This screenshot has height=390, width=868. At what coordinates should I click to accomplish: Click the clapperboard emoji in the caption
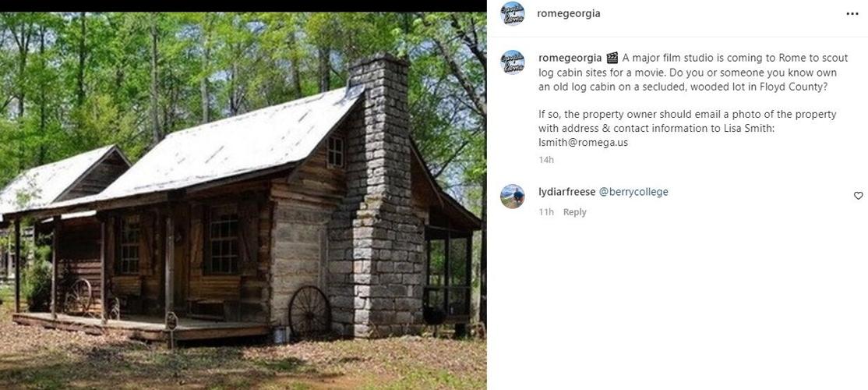click(612, 58)
